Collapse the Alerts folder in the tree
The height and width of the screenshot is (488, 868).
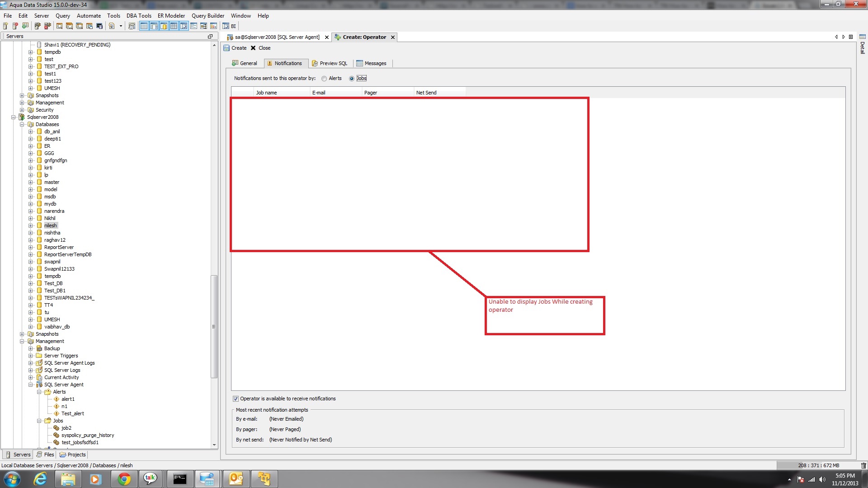[39, 392]
